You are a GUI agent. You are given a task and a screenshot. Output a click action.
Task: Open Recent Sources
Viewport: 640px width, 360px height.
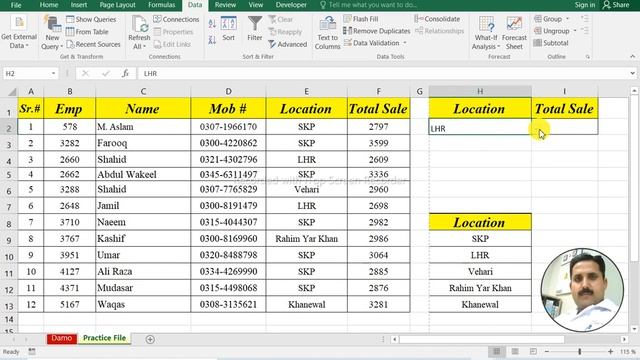[93, 44]
